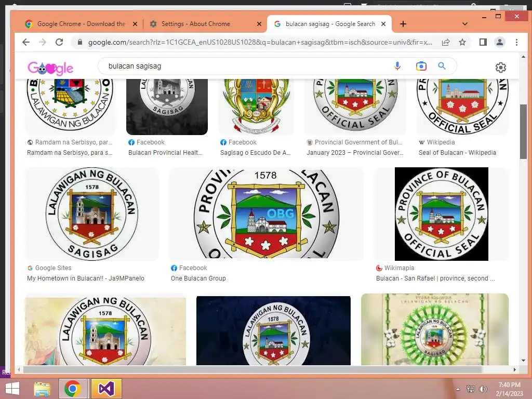
Task: Reload the current page
Action: pyautogui.click(x=59, y=42)
